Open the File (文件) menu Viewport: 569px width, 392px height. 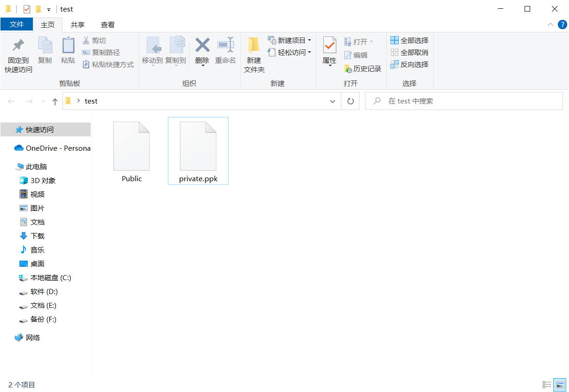click(17, 25)
